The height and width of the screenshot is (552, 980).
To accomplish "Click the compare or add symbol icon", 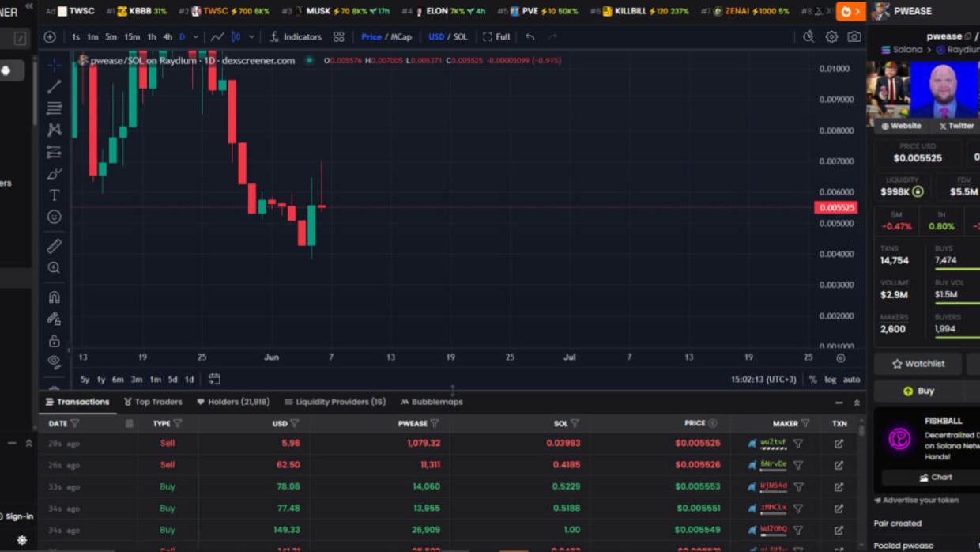I will 50,37.
